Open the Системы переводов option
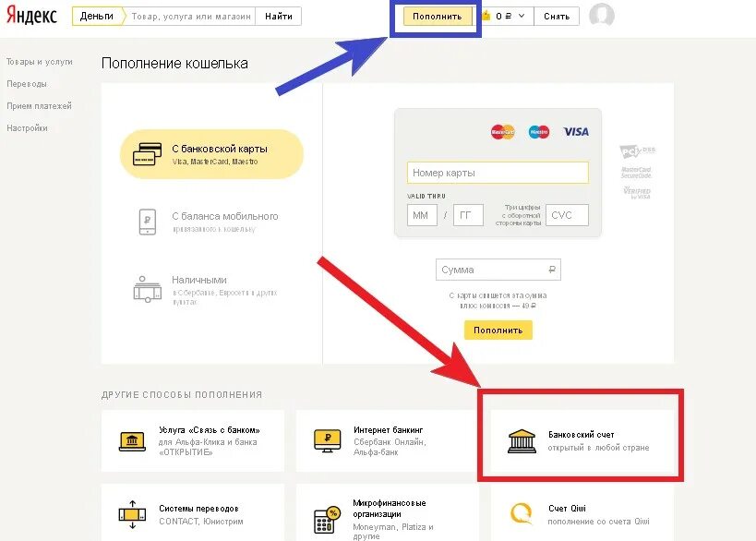 [192, 513]
